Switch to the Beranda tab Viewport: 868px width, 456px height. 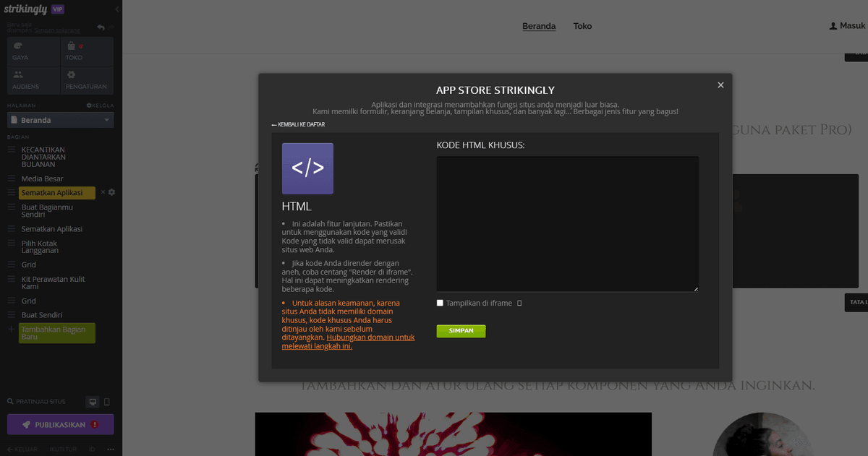(539, 26)
